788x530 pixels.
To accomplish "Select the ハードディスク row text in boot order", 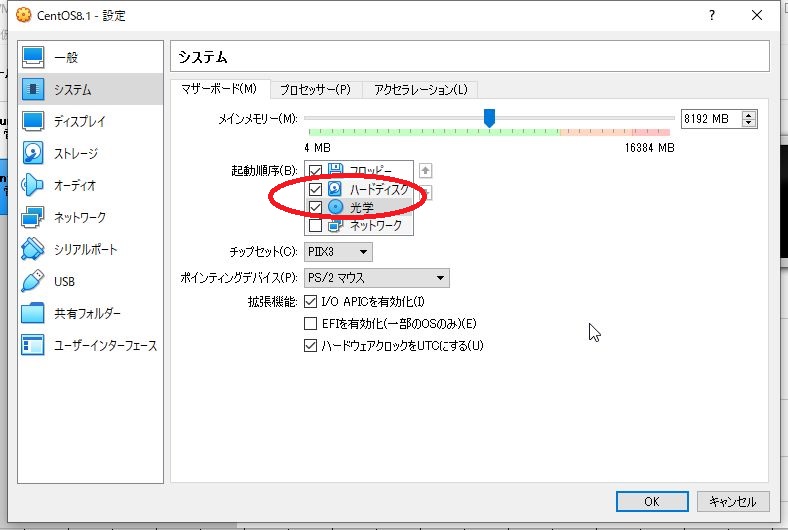I will coord(379,189).
